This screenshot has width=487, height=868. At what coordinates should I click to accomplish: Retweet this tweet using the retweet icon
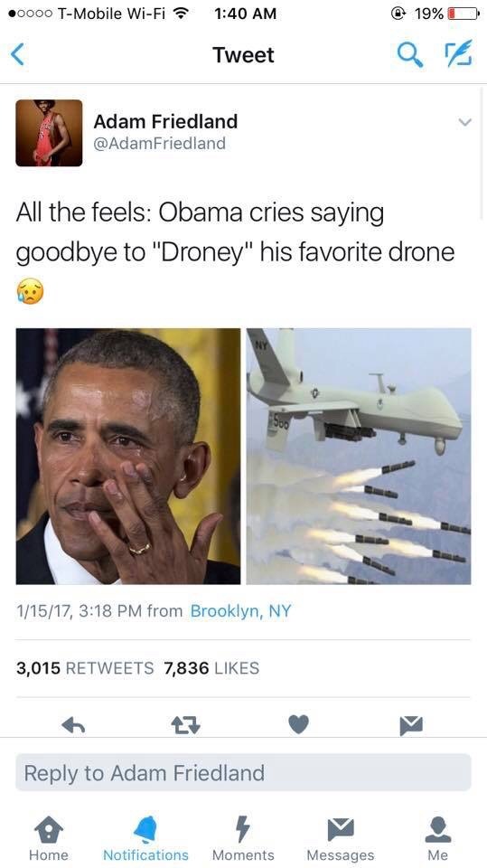[186, 724]
